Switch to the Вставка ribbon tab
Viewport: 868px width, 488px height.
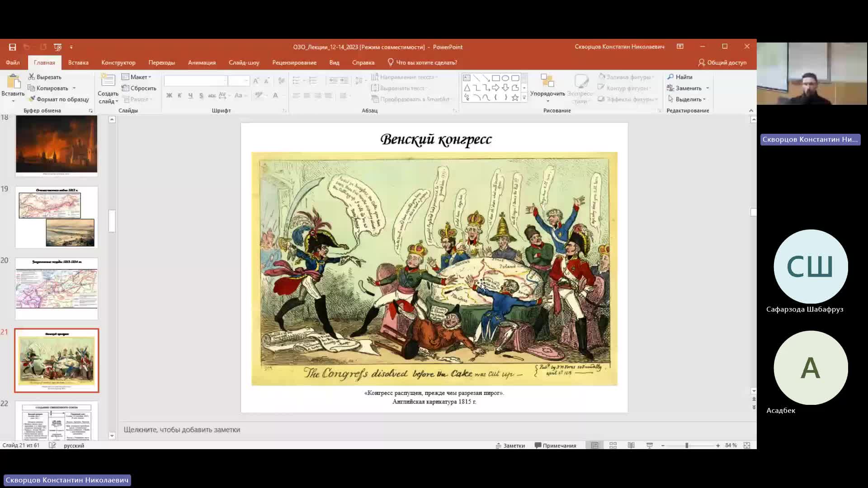point(78,62)
